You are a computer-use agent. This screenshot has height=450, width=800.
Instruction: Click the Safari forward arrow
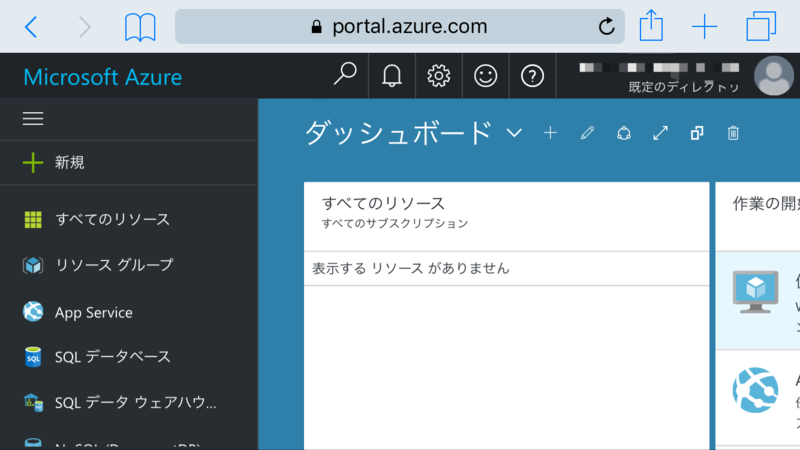pyautogui.click(x=85, y=27)
